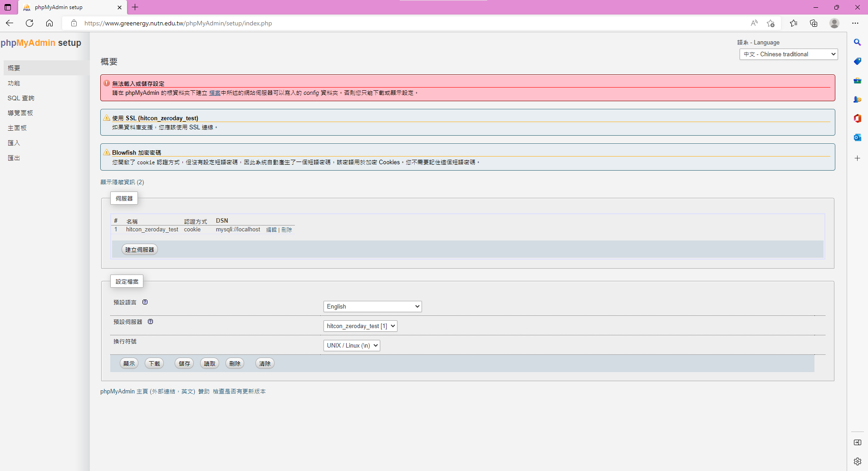The height and width of the screenshot is (471, 868).
Task: Close the phpMyAdmin setup tab
Action: (x=120, y=7)
